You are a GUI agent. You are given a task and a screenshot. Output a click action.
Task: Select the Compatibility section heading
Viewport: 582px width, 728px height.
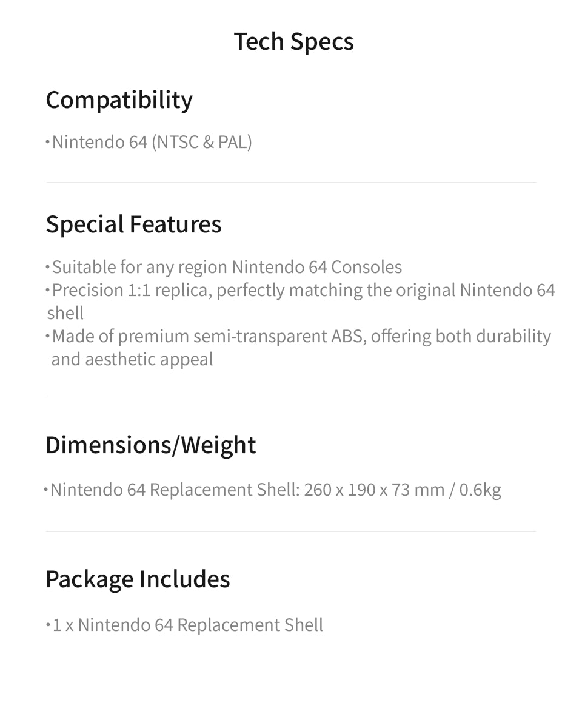tap(119, 100)
